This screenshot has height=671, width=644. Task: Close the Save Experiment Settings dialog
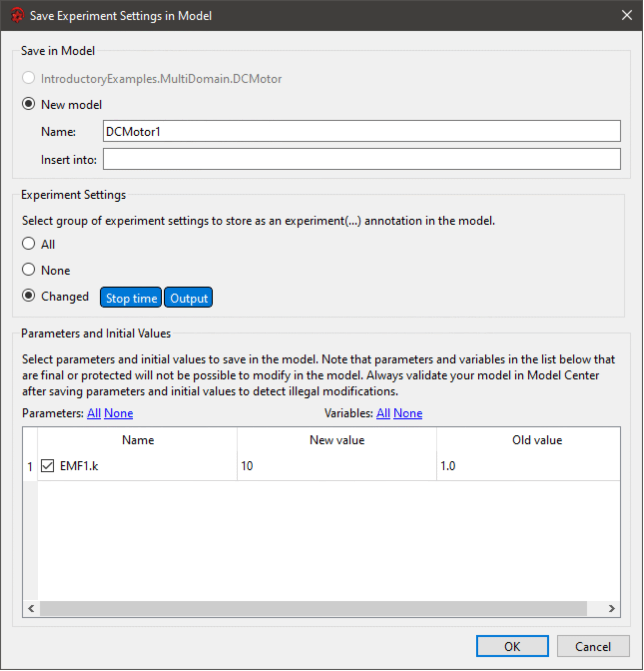click(x=627, y=15)
